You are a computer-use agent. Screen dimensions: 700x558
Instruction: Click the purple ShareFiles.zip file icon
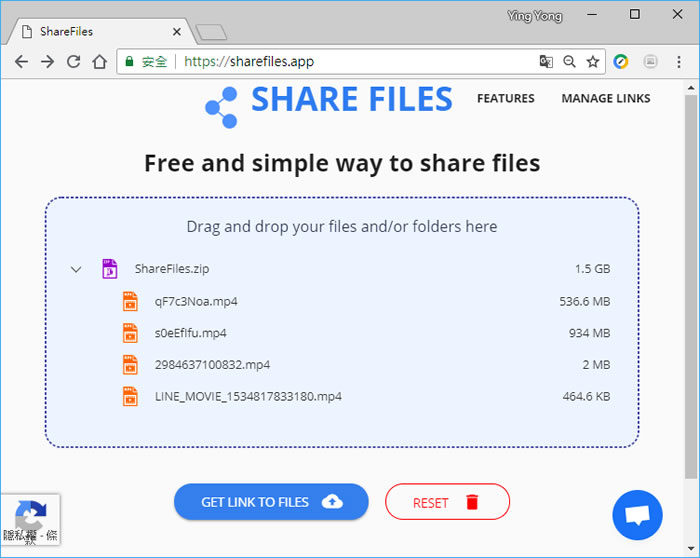[110, 269]
